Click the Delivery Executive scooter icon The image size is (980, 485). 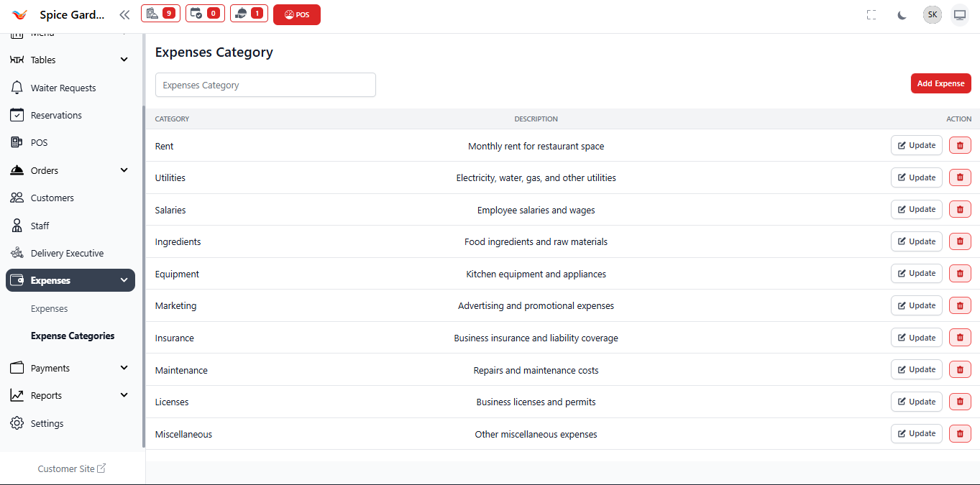tap(17, 252)
